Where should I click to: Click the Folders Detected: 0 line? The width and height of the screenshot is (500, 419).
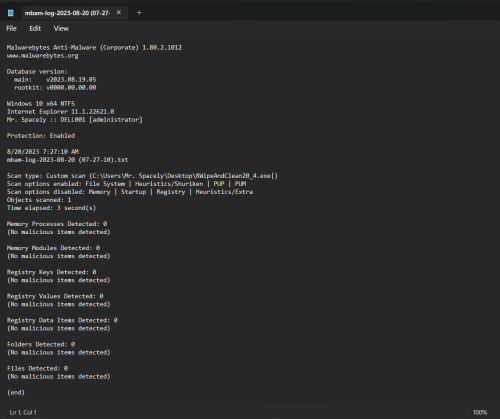click(x=41, y=344)
